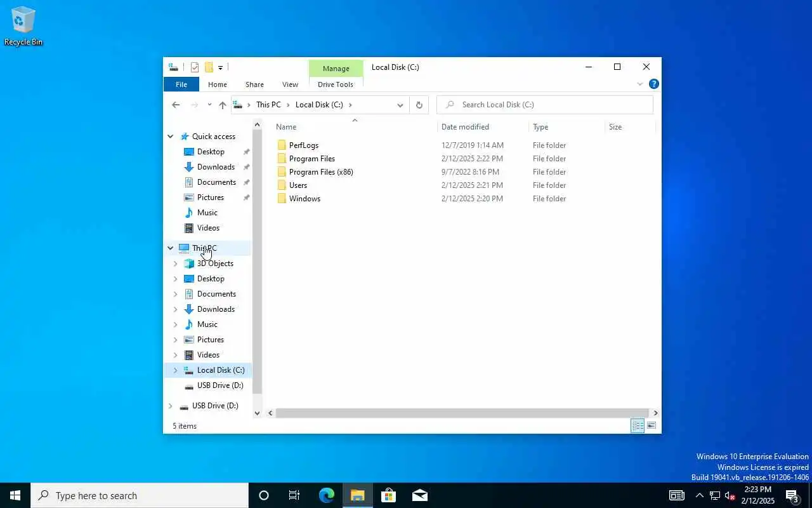Select the Program Files (x86) folder
The image size is (812, 508).
321,172
